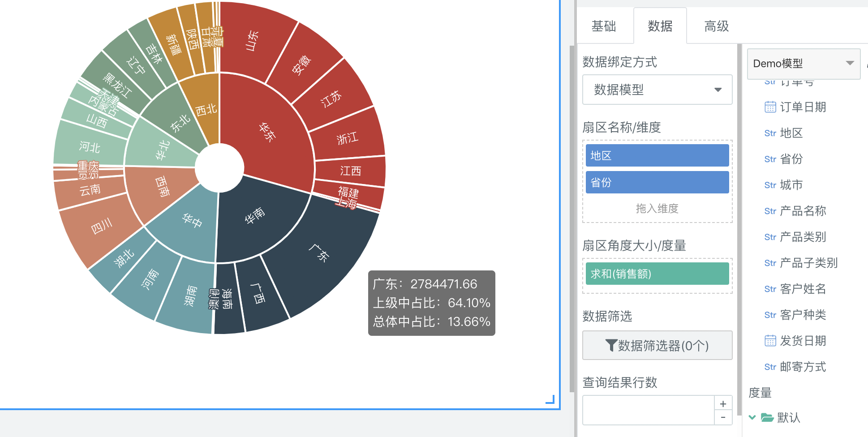The height and width of the screenshot is (437, 868).
Task: Select the 产品名称 field
Action: 803,211
